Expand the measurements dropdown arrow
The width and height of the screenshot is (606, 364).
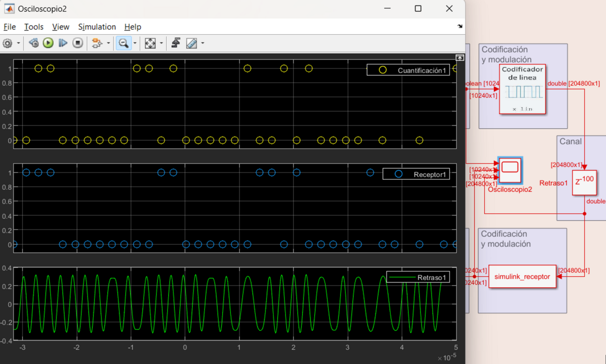coord(203,43)
